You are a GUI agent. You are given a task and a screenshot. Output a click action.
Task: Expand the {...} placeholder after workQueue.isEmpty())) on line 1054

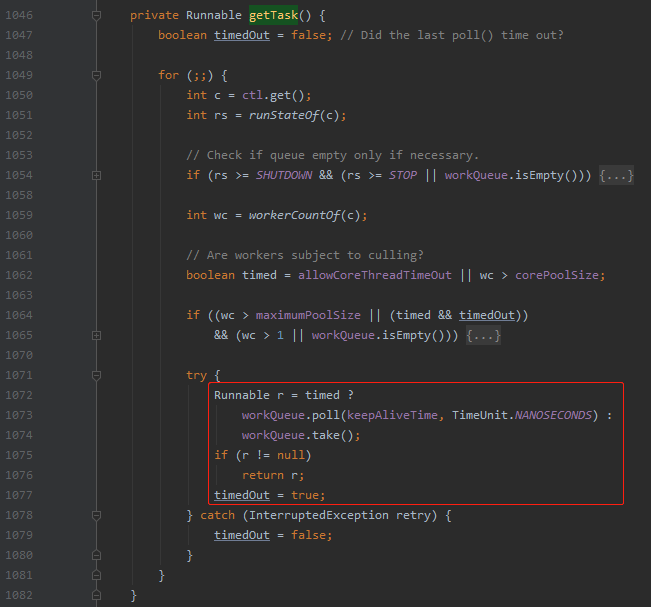pos(616,175)
